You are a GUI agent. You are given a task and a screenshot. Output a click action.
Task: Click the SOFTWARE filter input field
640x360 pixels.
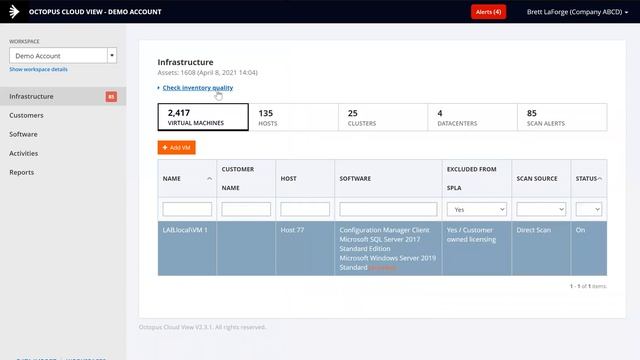388,209
